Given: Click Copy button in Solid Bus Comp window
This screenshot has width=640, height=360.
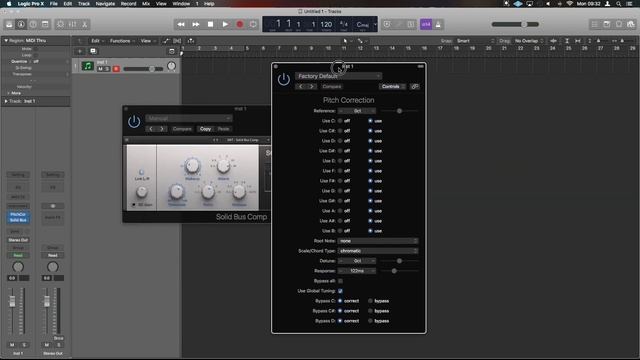Looking at the screenshot, I should (x=205, y=129).
